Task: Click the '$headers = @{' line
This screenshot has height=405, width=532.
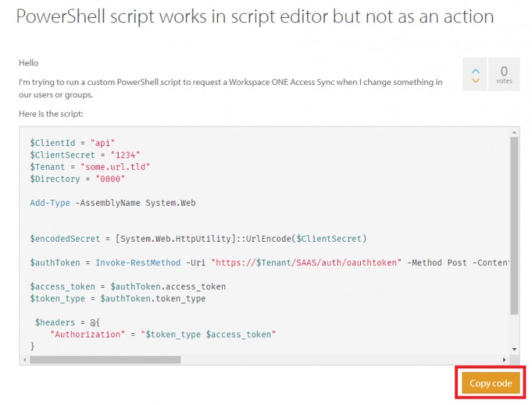Action: click(x=67, y=322)
